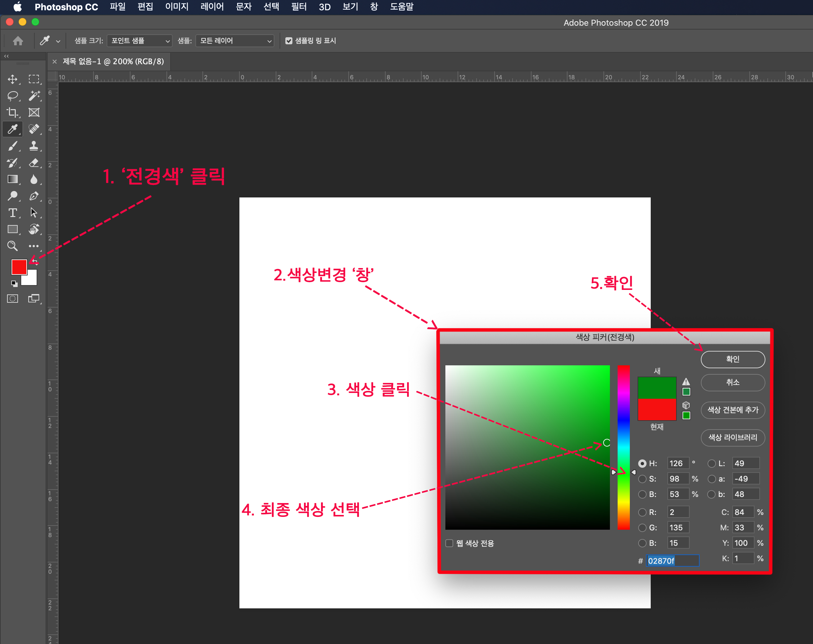Select the Zoom magnifier tool

coord(13,246)
